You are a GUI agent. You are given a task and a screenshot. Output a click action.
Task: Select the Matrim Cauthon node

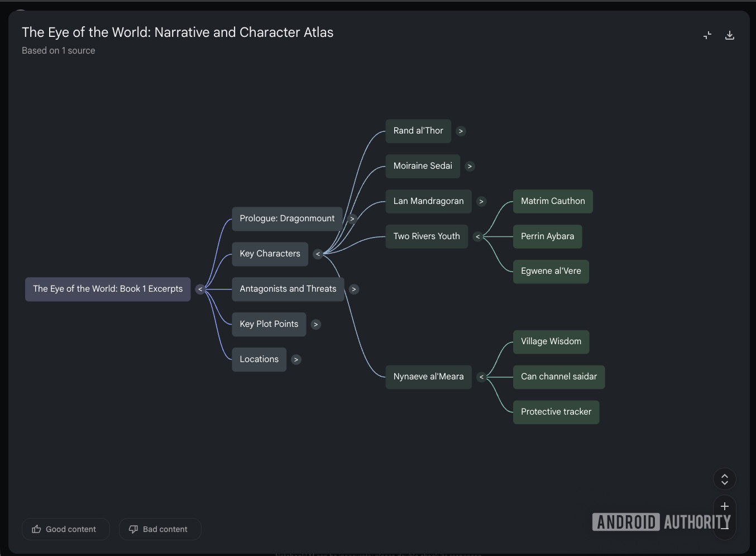[552, 201]
